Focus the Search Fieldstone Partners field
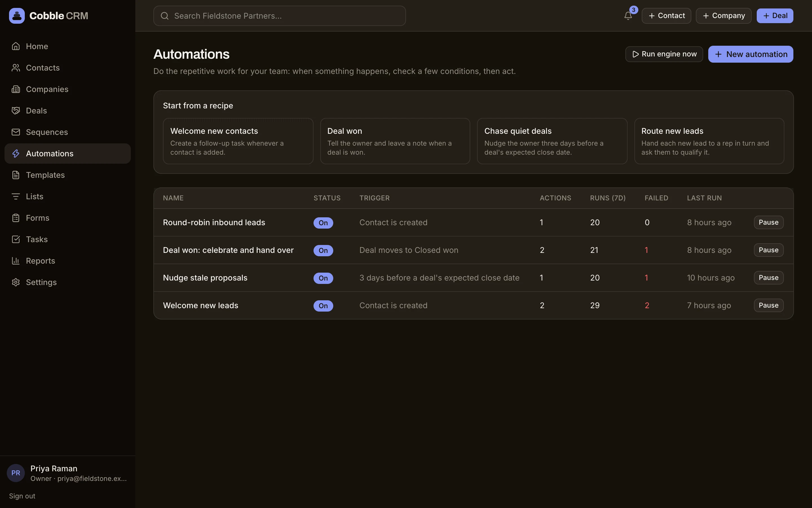 279,16
